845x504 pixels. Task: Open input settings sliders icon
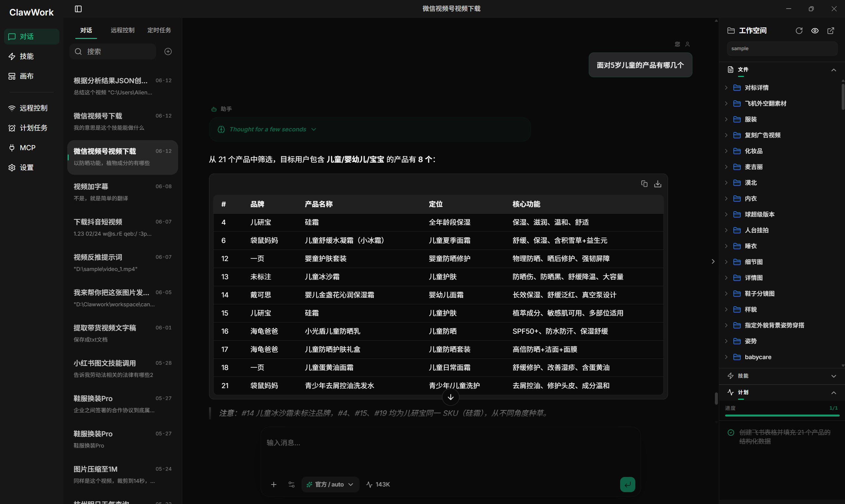click(291, 484)
